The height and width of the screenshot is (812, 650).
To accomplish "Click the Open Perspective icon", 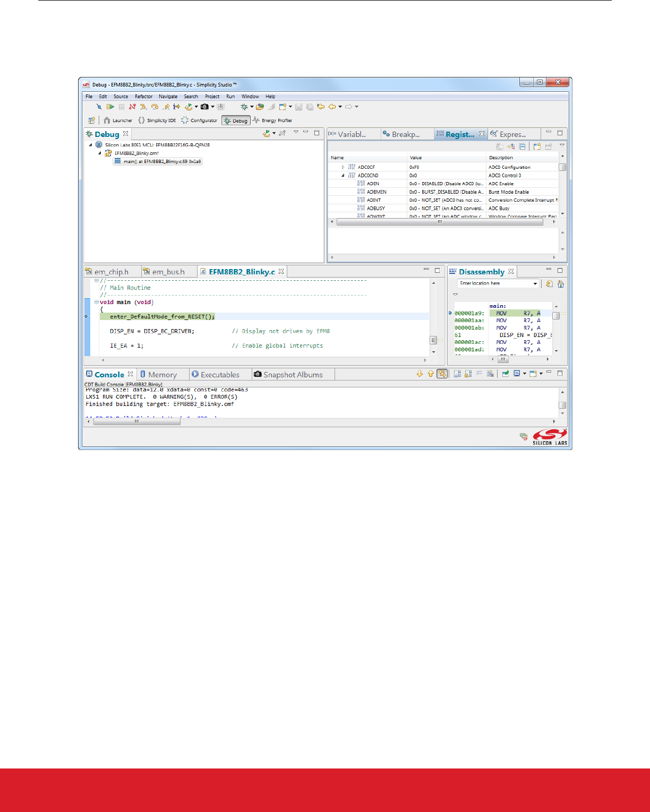I will [x=91, y=120].
